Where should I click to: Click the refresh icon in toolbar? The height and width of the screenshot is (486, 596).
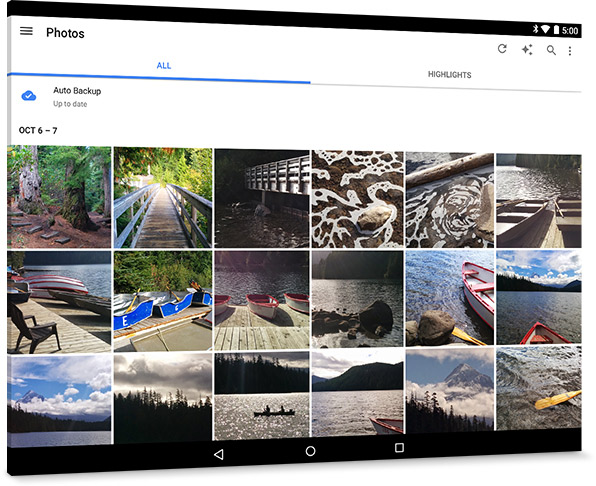tap(502, 49)
